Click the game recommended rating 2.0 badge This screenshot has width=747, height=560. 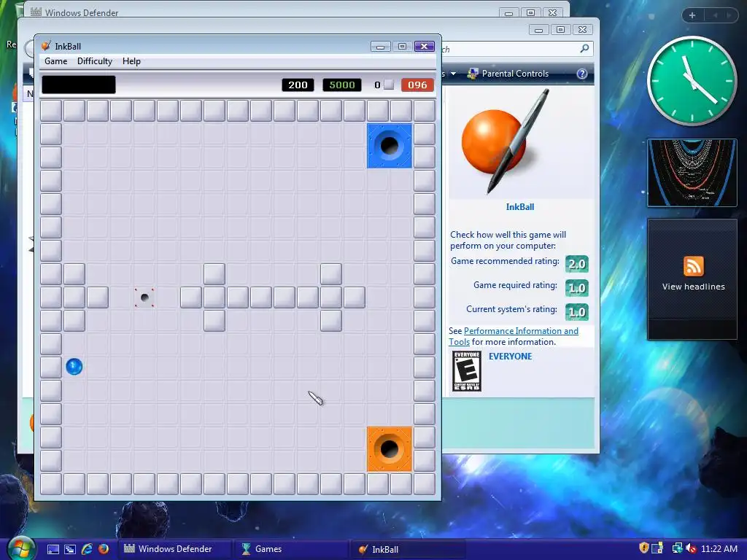(x=576, y=263)
